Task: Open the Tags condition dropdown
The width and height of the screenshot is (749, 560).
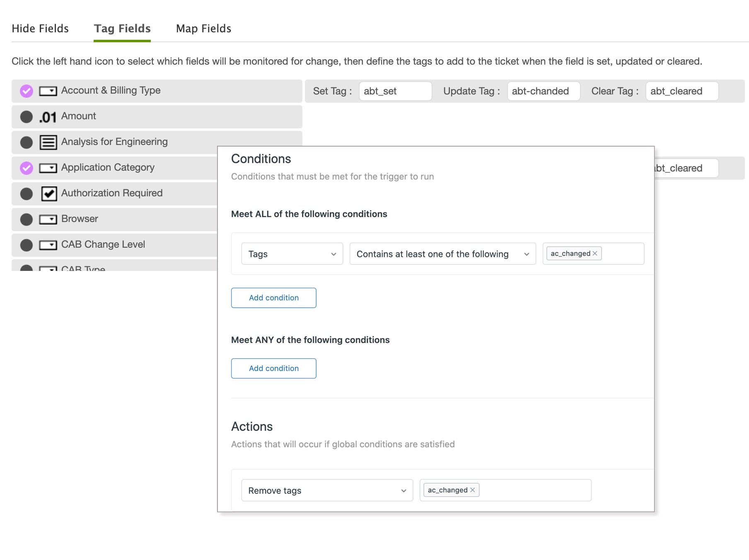Action: click(292, 254)
